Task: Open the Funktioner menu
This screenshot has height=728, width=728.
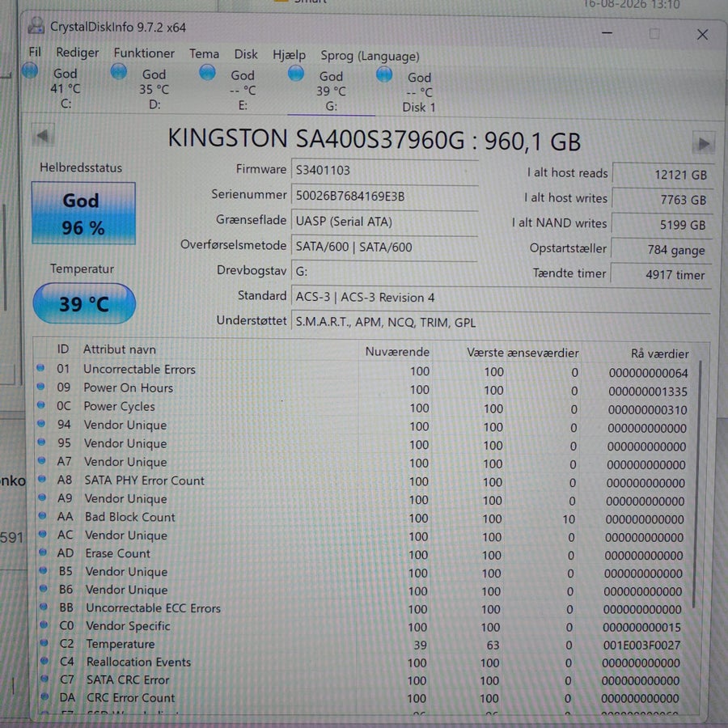Action: tap(144, 53)
